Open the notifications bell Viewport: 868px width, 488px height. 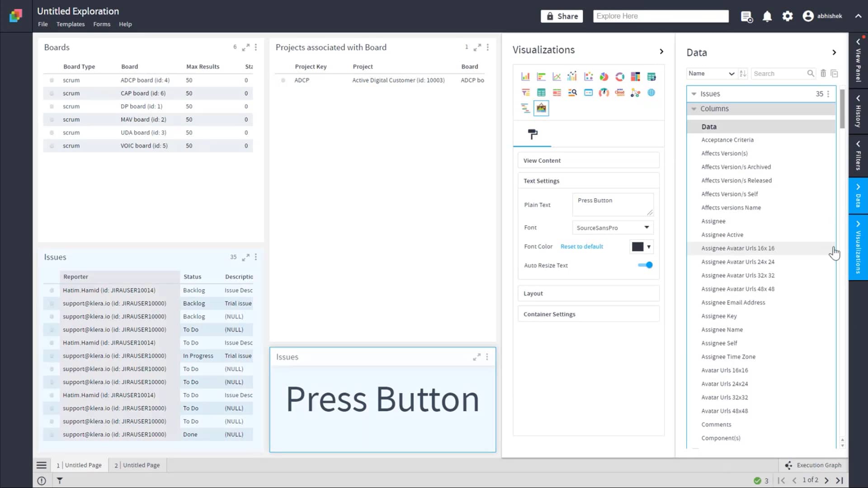pos(767,17)
